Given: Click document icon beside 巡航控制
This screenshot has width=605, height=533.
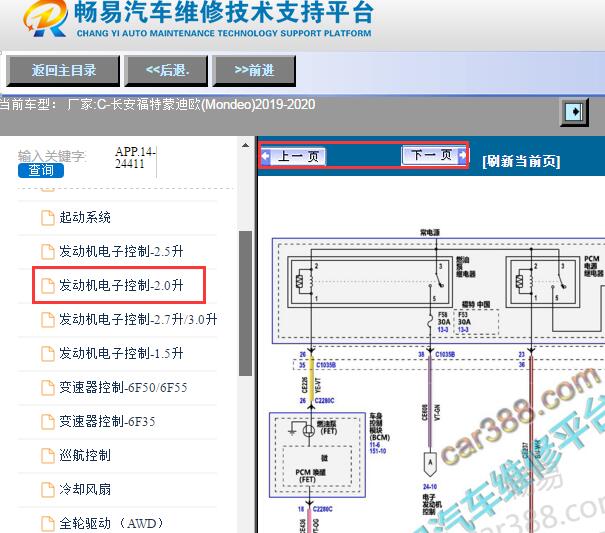Looking at the screenshot, I should [x=48, y=455].
